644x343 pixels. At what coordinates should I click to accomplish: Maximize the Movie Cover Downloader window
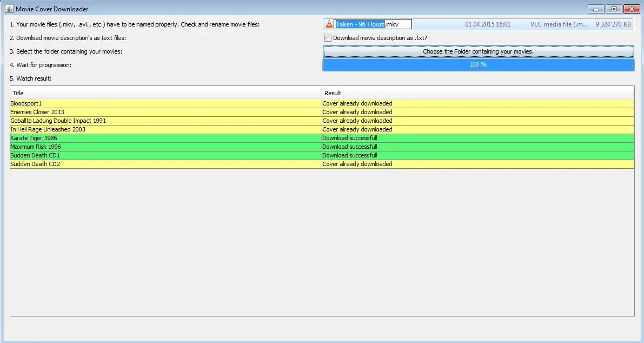pyautogui.click(x=614, y=9)
